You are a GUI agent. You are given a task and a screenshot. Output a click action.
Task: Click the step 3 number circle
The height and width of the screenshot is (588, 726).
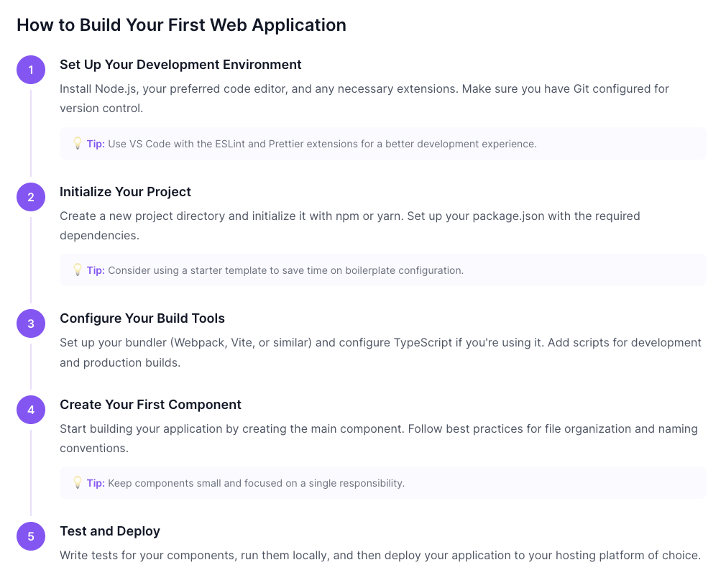(31, 323)
